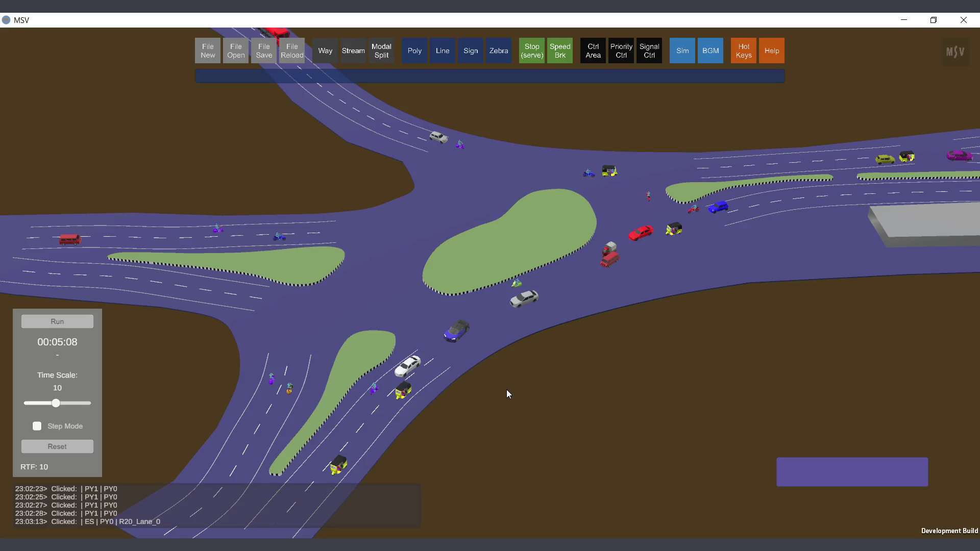980x551 pixels.
Task: Click the Time Scale slider handle
Action: pos(56,403)
